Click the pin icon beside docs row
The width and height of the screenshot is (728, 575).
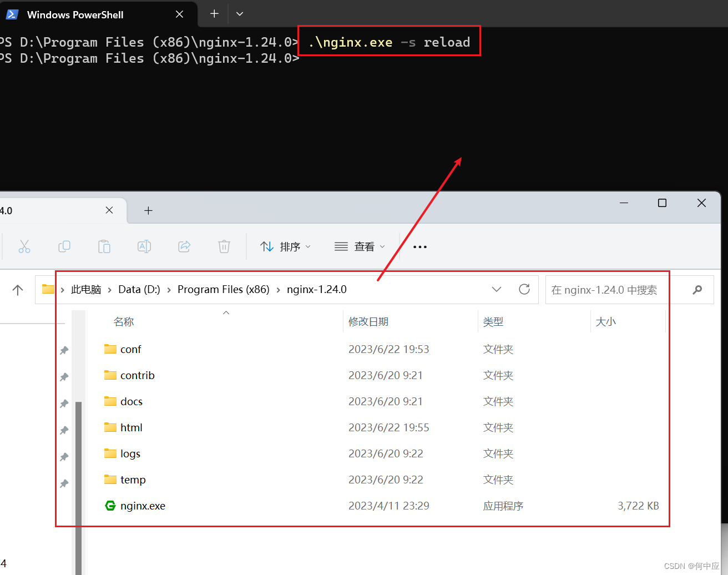(64, 403)
